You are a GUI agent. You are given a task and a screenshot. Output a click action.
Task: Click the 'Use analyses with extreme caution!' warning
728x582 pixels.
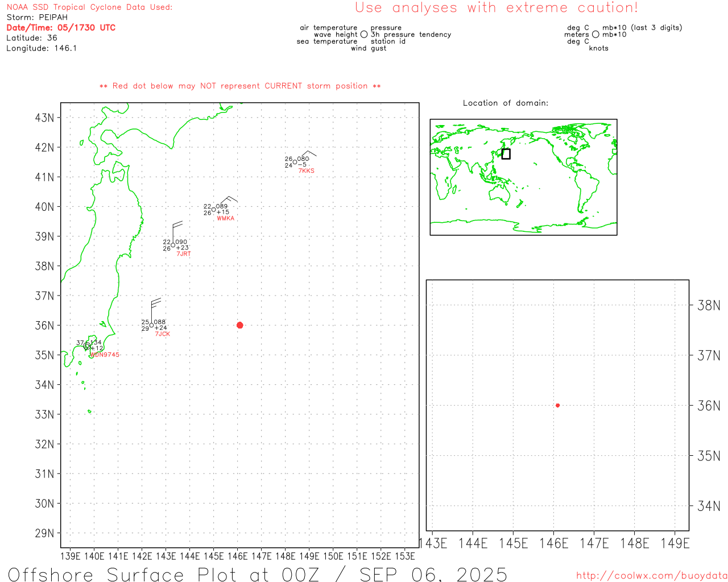click(497, 7)
